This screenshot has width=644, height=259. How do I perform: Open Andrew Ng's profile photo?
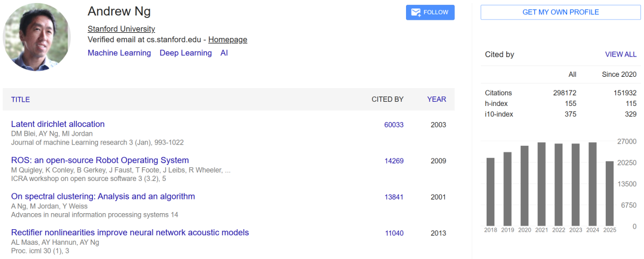click(x=37, y=38)
